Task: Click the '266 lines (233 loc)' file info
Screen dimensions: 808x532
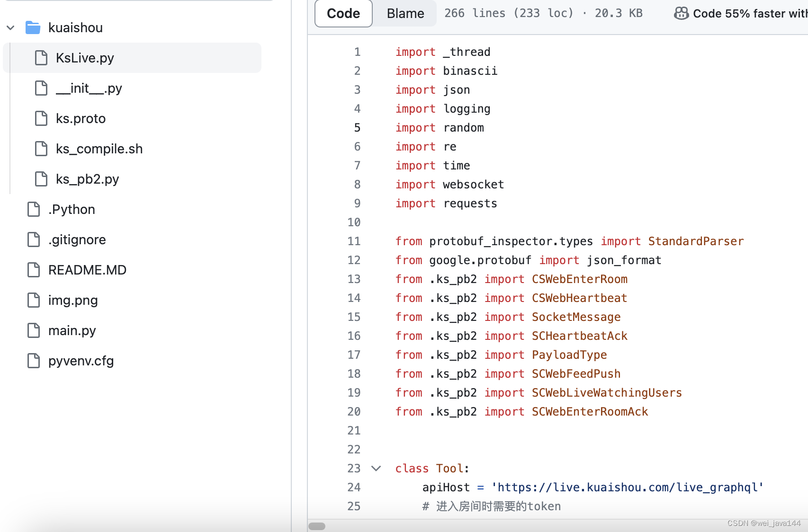Action: pyautogui.click(x=509, y=13)
